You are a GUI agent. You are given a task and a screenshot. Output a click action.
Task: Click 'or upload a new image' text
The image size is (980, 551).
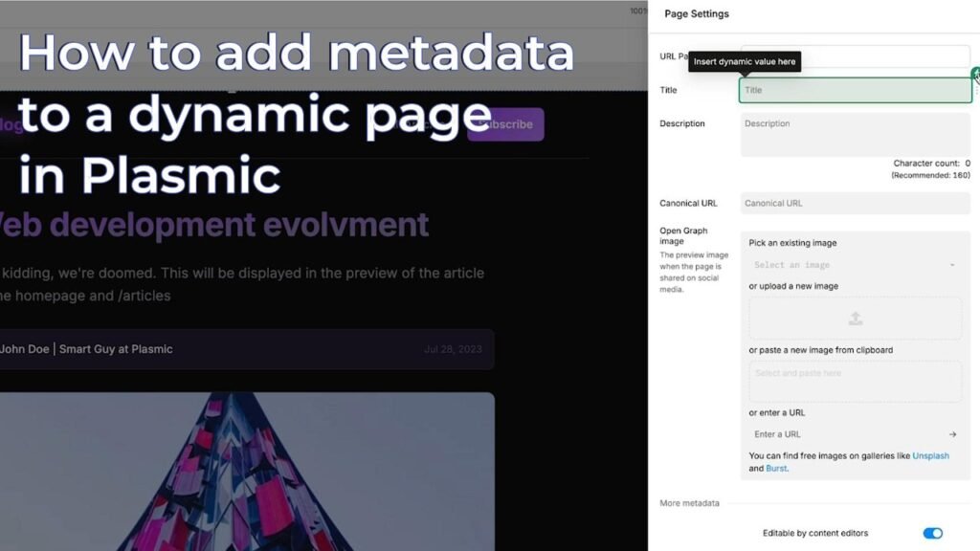793,286
